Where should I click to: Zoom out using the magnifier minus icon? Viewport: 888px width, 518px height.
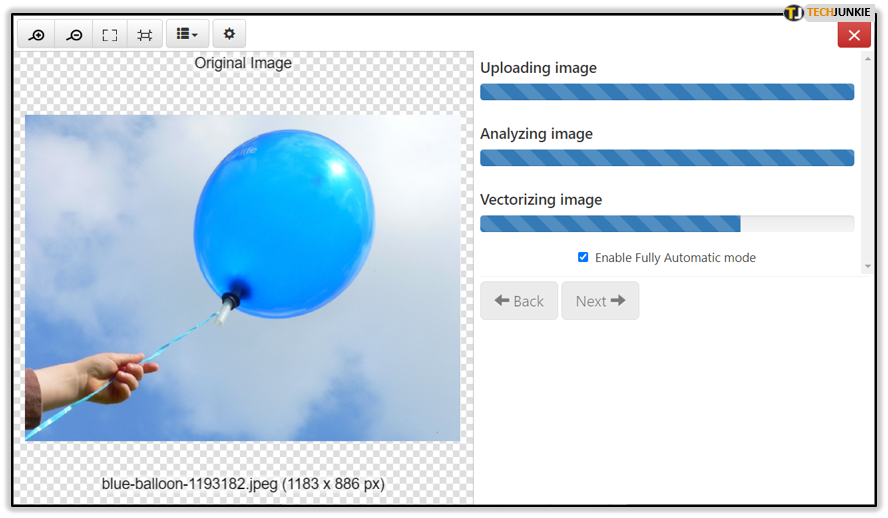(74, 35)
